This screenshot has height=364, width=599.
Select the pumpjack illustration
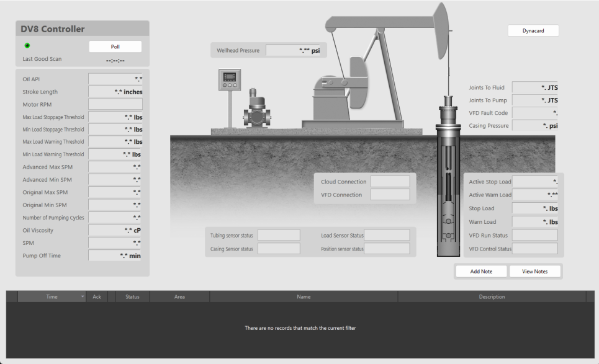click(x=372, y=68)
